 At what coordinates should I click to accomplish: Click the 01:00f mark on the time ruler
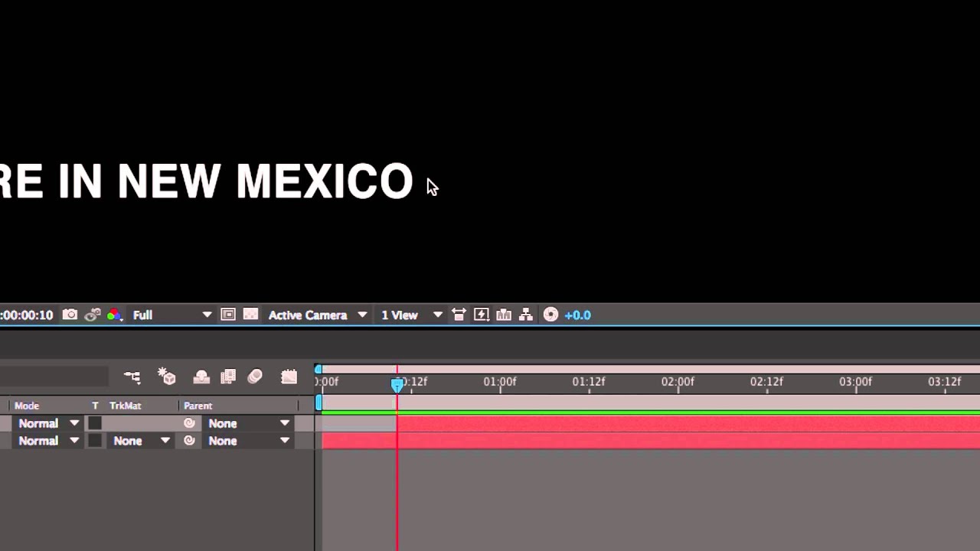500,382
